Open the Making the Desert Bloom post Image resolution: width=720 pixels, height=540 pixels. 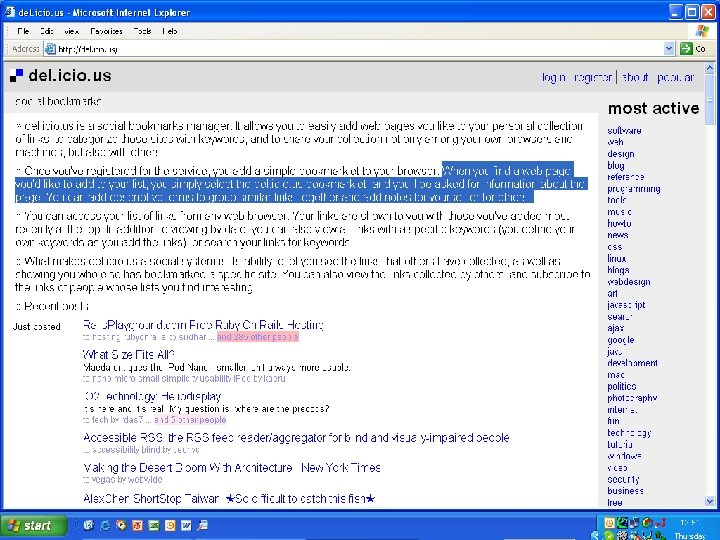[232, 468]
